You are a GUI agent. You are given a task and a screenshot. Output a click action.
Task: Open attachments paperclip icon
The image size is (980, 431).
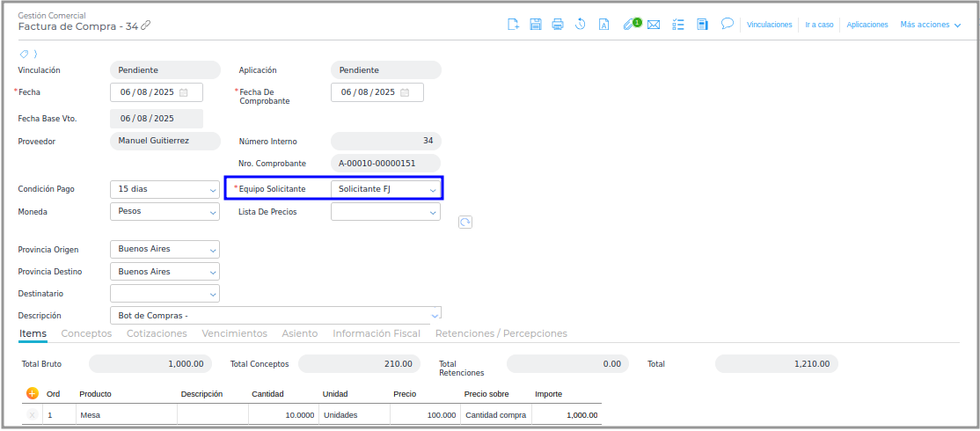629,25
